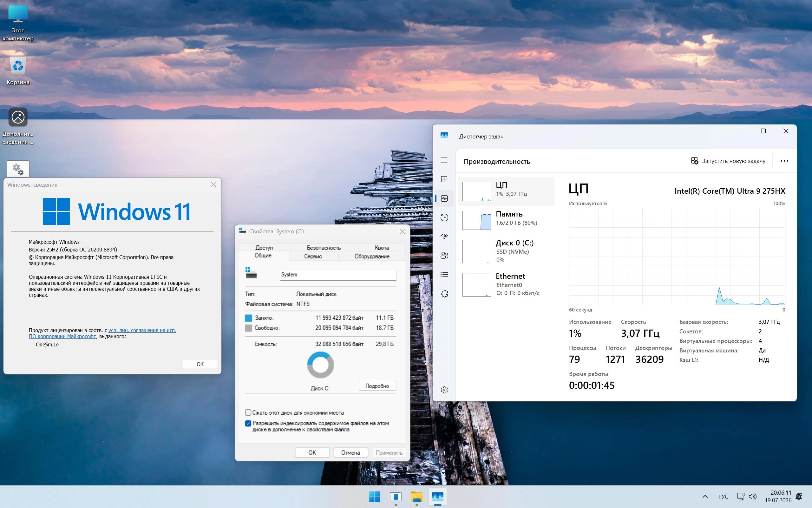Select Performance page icon in Task Manager

[x=444, y=198]
